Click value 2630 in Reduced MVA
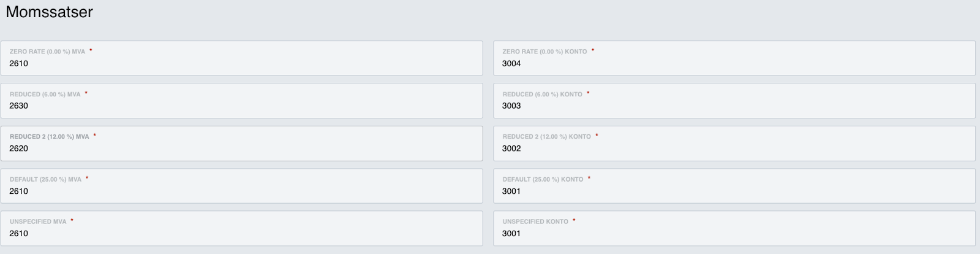The image size is (980, 254). pyautogui.click(x=18, y=106)
